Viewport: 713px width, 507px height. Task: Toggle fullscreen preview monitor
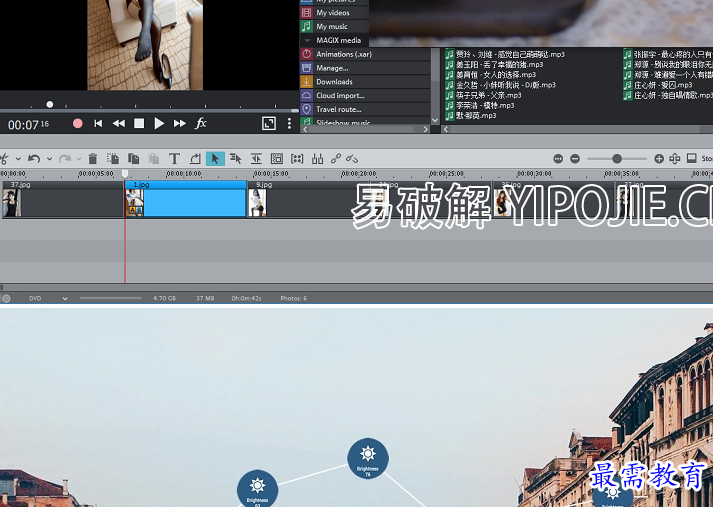[x=269, y=123]
